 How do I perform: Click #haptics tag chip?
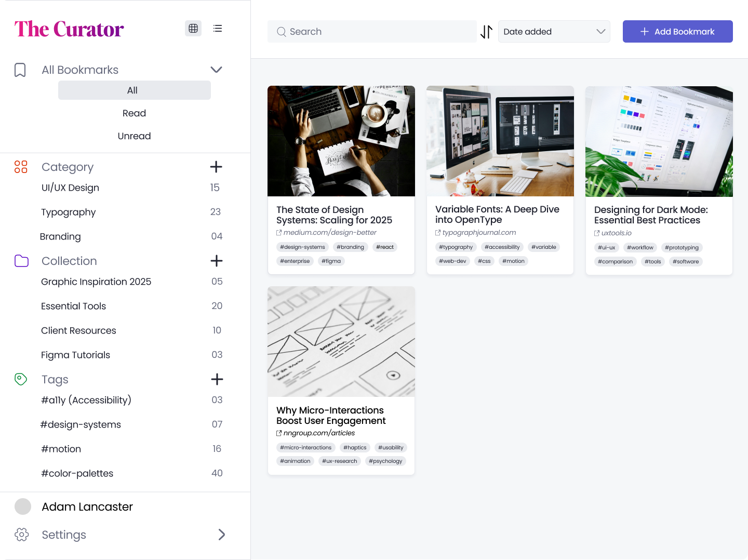(355, 448)
